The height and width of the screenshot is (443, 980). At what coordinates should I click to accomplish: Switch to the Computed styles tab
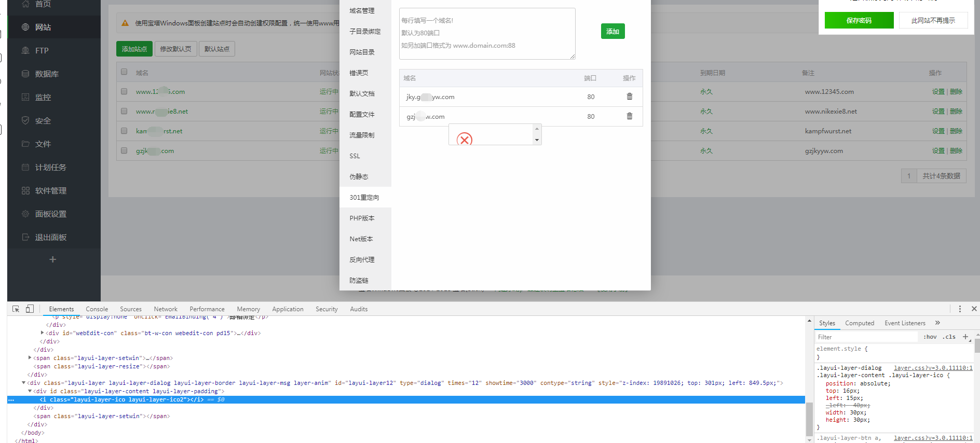click(860, 323)
